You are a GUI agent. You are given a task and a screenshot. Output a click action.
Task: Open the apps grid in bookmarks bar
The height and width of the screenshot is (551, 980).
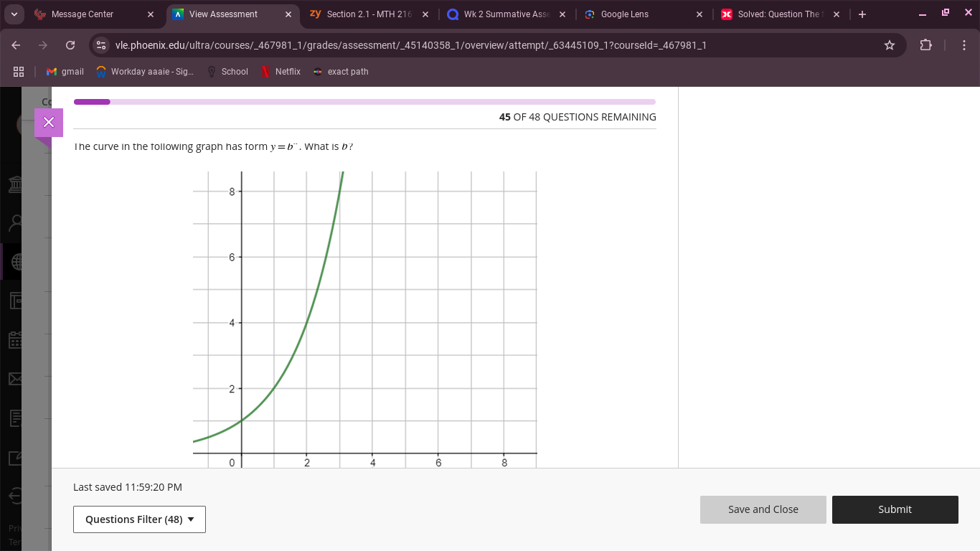point(19,72)
